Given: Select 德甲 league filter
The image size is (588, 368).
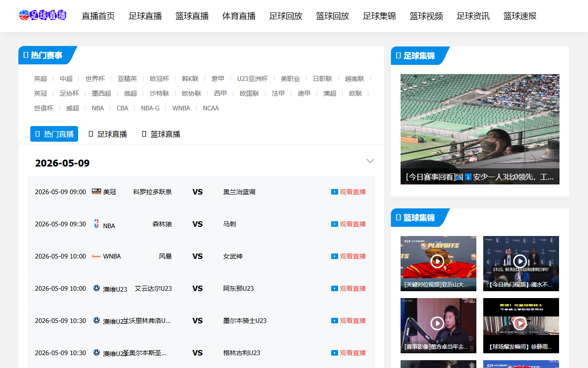Looking at the screenshot, I should click(x=304, y=93).
